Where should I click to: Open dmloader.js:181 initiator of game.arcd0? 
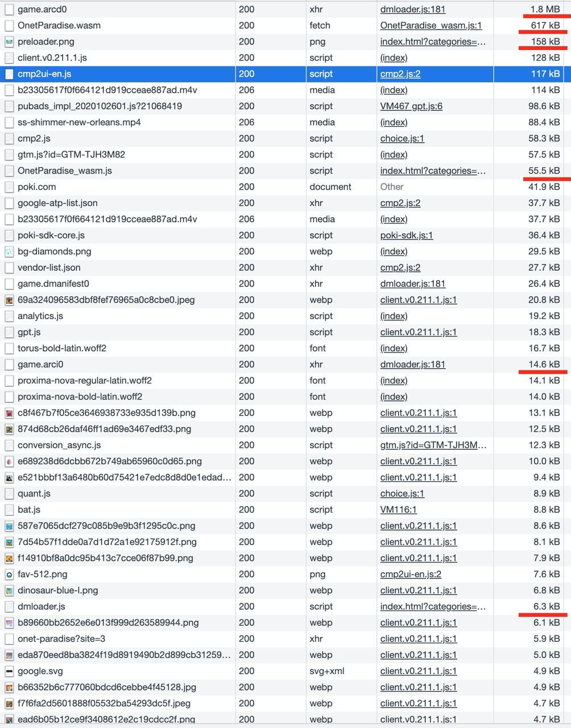[x=413, y=10]
